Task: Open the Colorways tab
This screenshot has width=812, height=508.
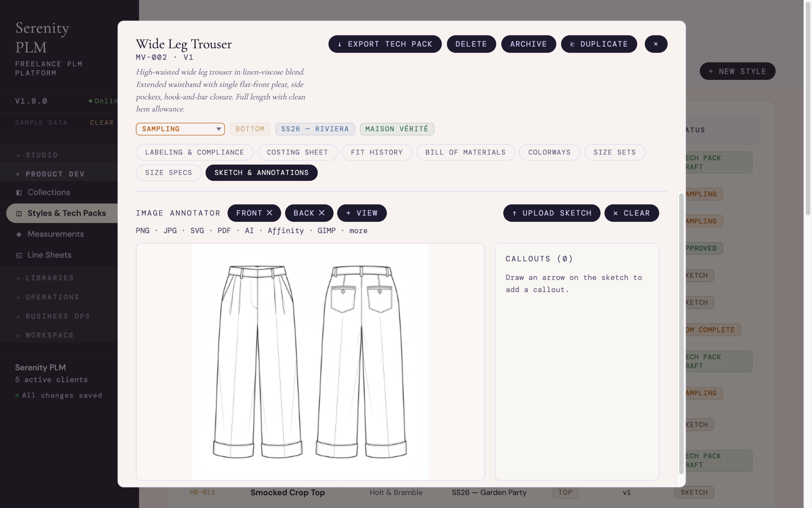Action: (x=549, y=152)
